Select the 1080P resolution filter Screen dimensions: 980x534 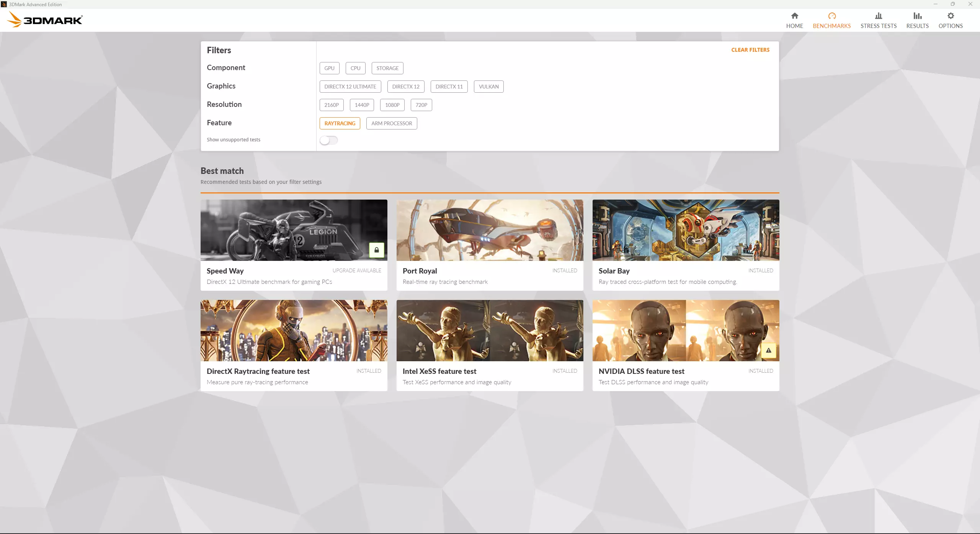tap(392, 105)
